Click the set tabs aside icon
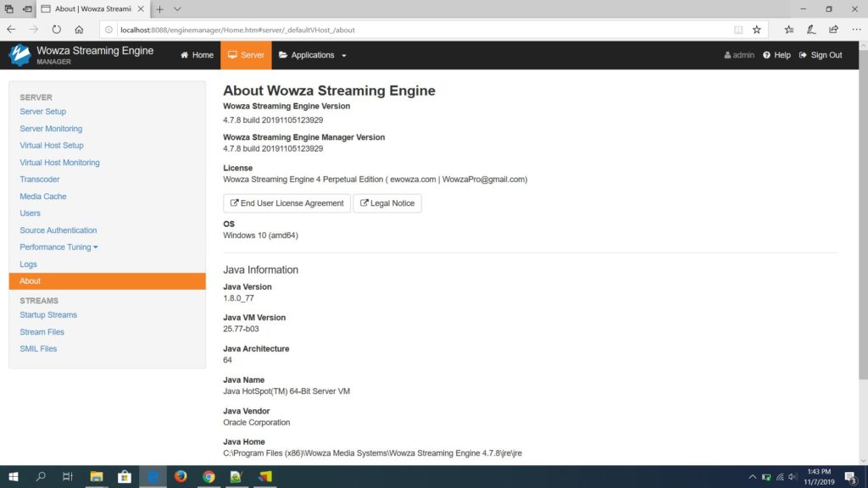The width and height of the screenshot is (868, 488). point(27,8)
